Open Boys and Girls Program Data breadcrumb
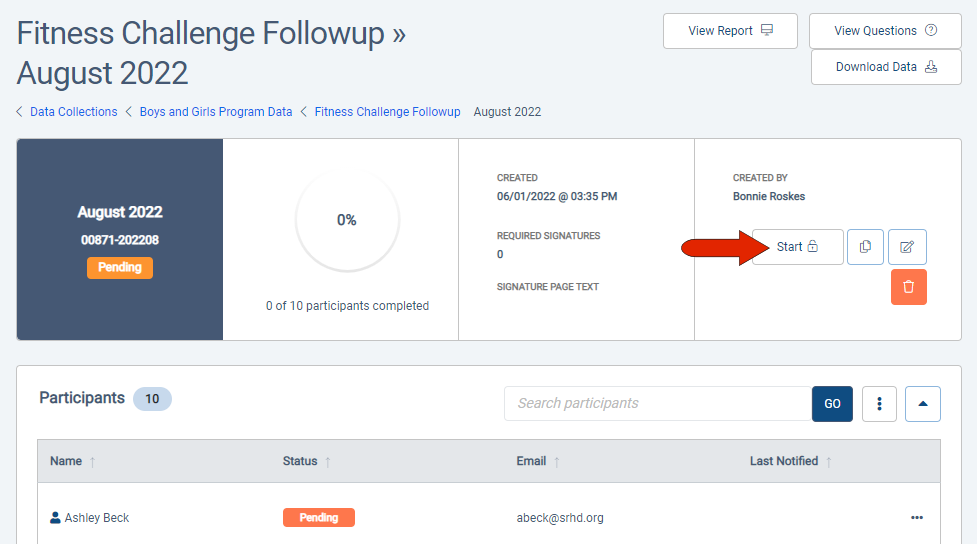This screenshot has height=544, width=977. (x=216, y=112)
